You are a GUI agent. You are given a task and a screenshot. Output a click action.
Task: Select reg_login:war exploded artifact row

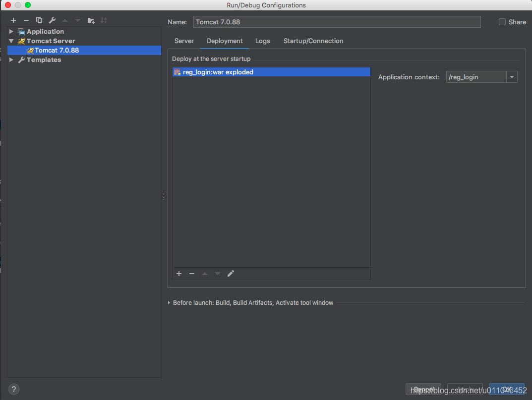(271, 72)
